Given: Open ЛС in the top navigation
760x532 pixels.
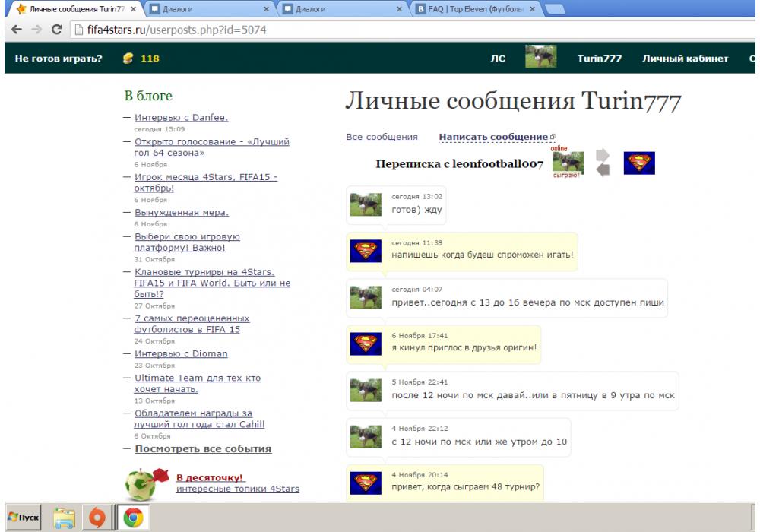Looking at the screenshot, I should [497, 59].
